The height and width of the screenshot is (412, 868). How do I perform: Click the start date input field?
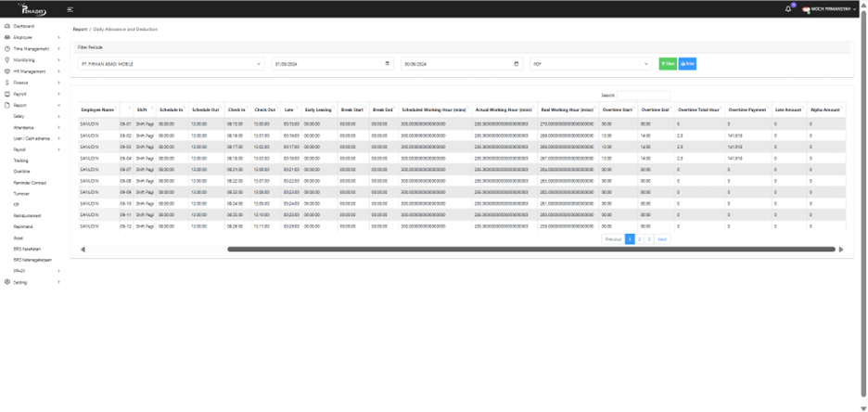(x=332, y=64)
